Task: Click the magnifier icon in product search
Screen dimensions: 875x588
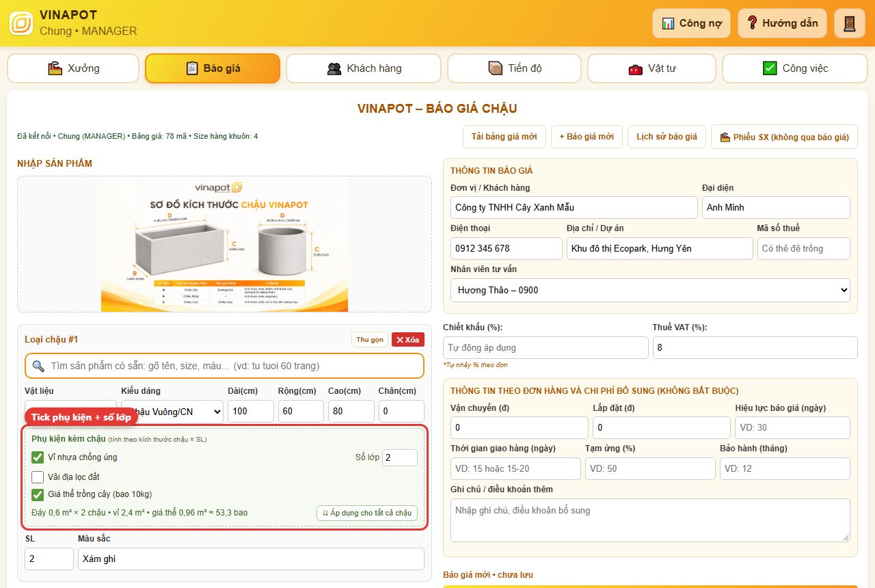Action: point(38,366)
